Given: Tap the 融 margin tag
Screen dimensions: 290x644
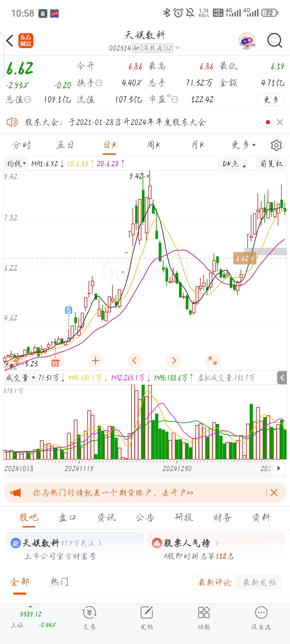Looking at the screenshot, I should tap(136, 48).
